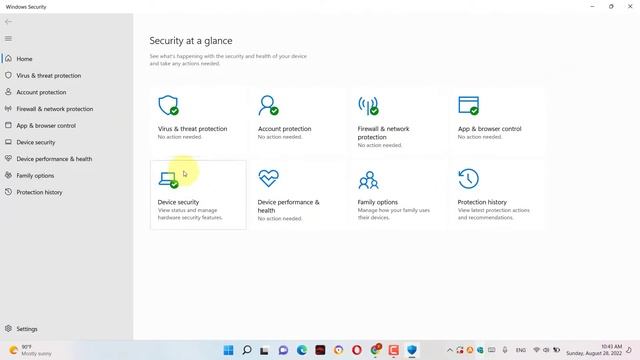Open the 'Virus & threat protection' tile title
This screenshot has width=640, height=360.
(192, 129)
